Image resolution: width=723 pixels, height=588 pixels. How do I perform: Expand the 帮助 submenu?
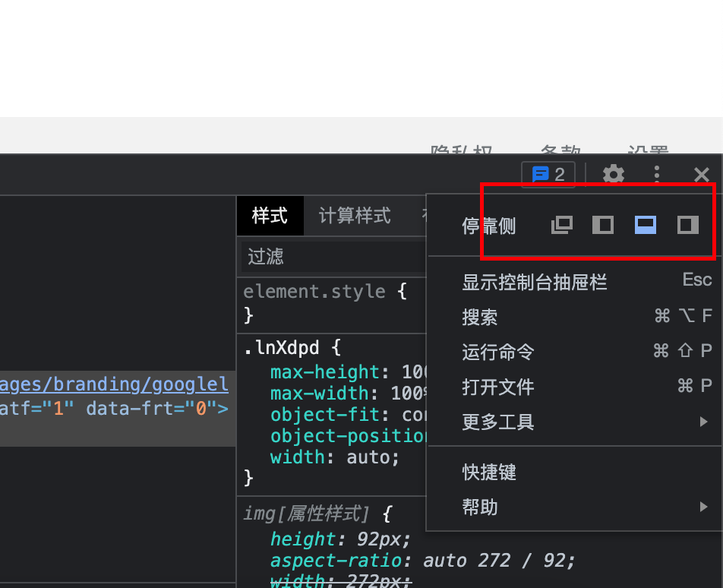(x=574, y=507)
